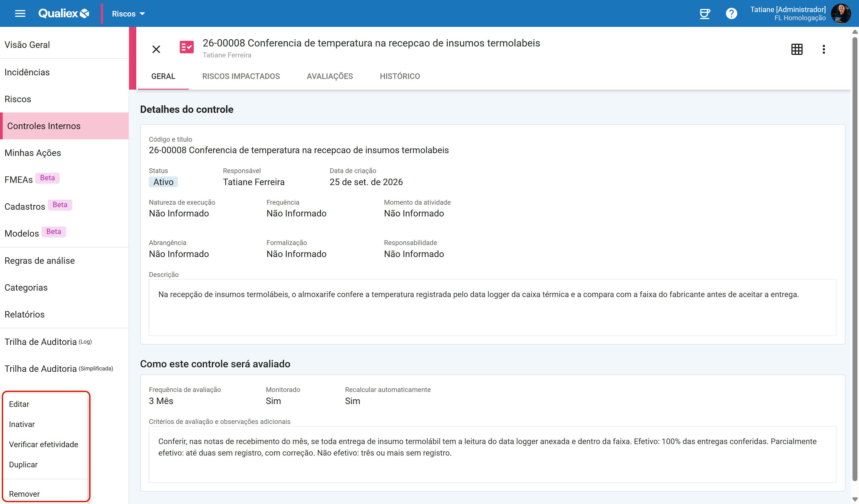Open Trilha de Auditoria (Simplificada)

pos(64,369)
